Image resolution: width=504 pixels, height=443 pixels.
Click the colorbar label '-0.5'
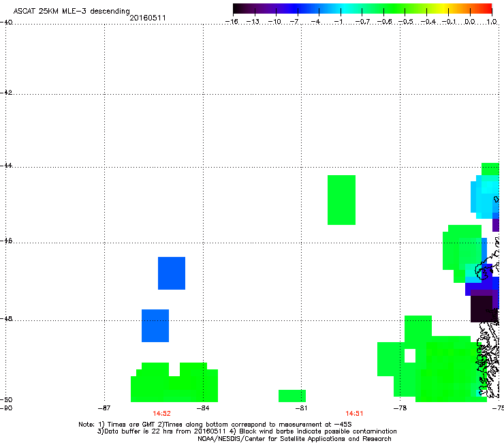coord(405,22)
